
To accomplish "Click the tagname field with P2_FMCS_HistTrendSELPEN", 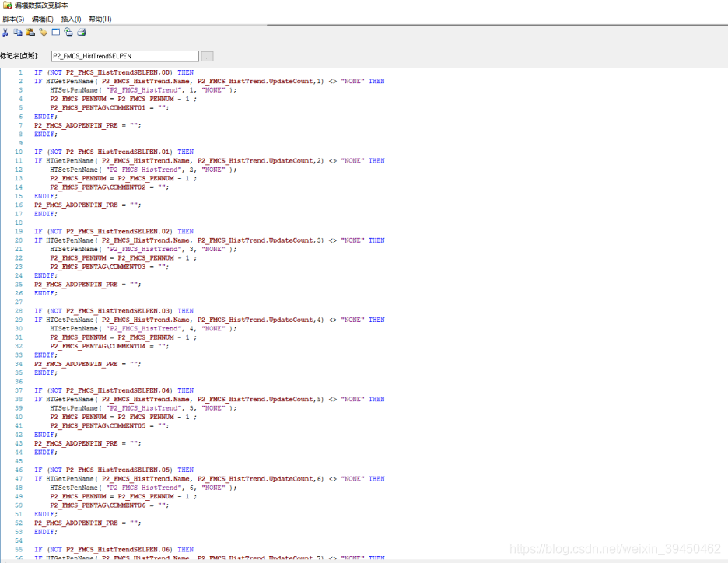I will click(x=125, y=56).
